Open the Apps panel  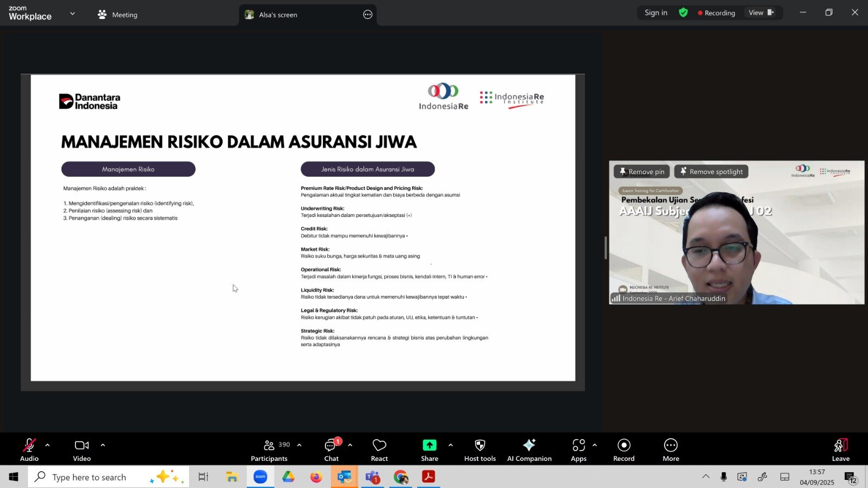[578, 446]
